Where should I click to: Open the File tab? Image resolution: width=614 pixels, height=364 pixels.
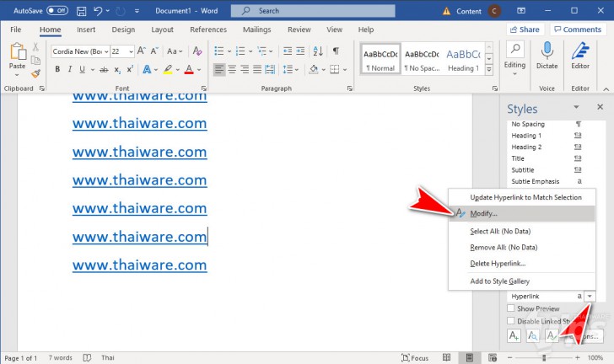point(16,29)
